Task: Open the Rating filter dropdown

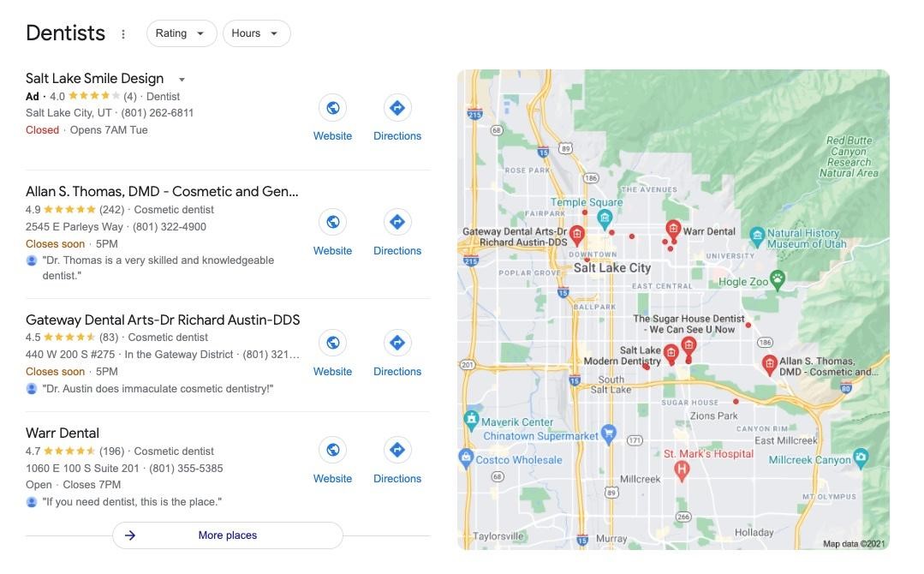Action: [182, 33]
